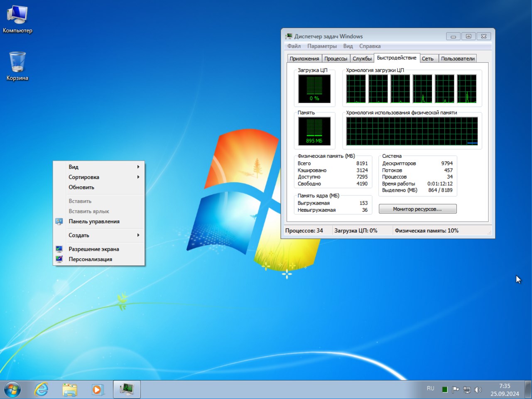The height and width of the screenshot is (399, 532).
Task: Open the Action Center flag tray icon
Action: 456,389
